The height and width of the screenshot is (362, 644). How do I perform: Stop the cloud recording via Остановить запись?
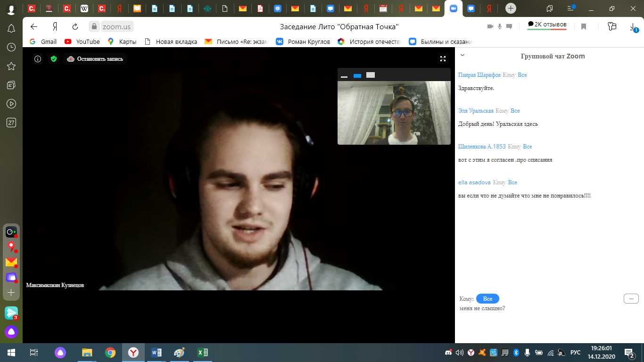pos(95,59)
